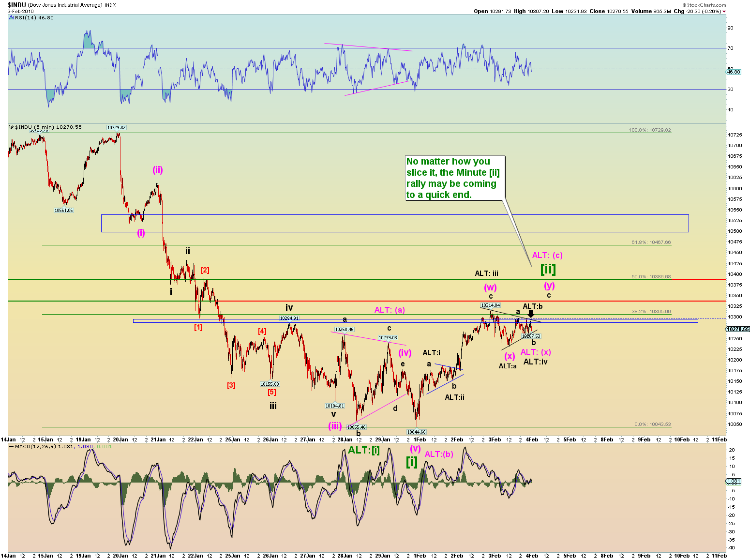Viewport: 750px width, 560px height.
Task: Click the 1.081 MACD value tag on the right axis
Action: [x=734, y=481]
